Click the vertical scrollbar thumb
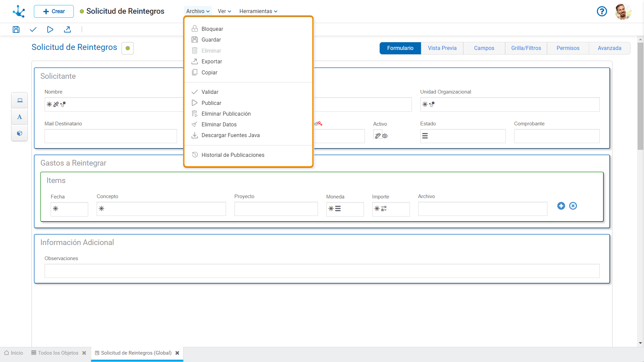 pyautogui.click(x=641, y=96)
